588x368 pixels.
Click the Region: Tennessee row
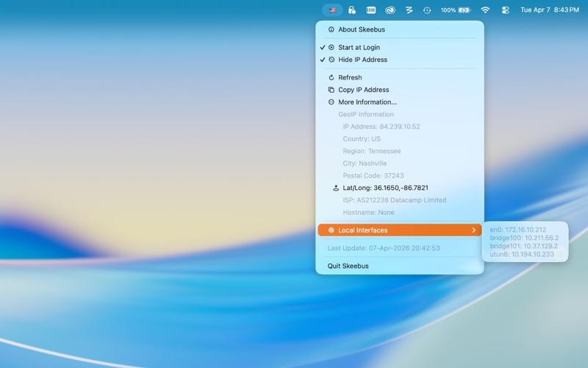pos(400,151)
